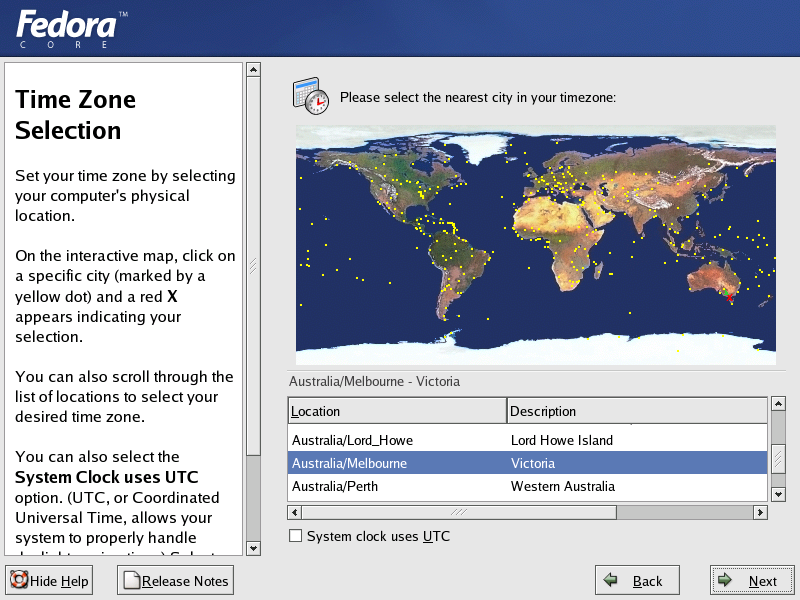Image resolution: width=800 pixels, height=600 pixels.
Task: Click the lifebuoy icon on Hide Help
Action: (19, 580)
